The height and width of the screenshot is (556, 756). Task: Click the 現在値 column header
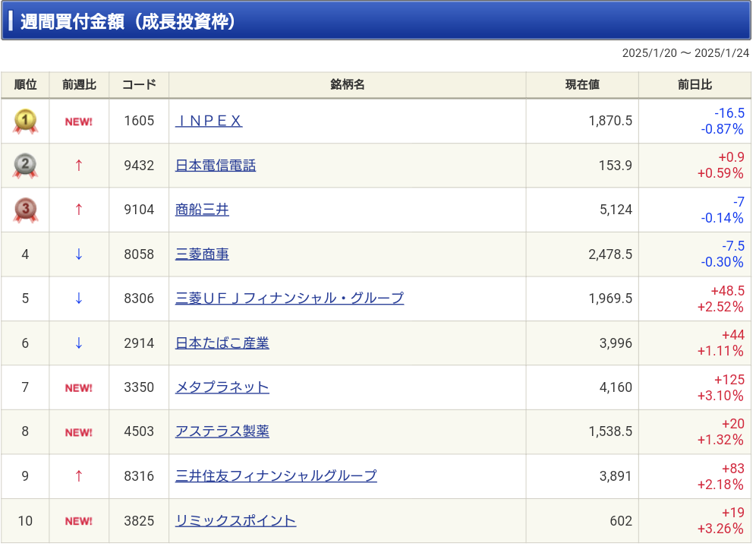pyautogui.click(x=582, y=85)
